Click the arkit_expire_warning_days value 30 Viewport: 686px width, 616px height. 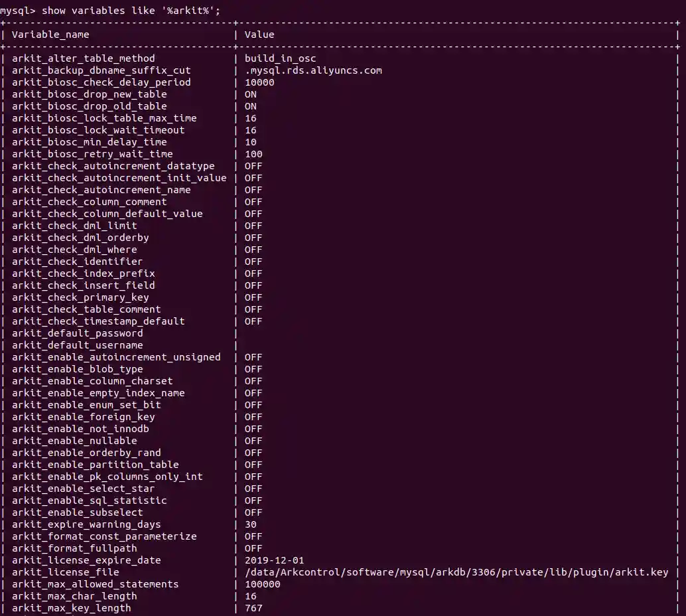coord(251,524)
